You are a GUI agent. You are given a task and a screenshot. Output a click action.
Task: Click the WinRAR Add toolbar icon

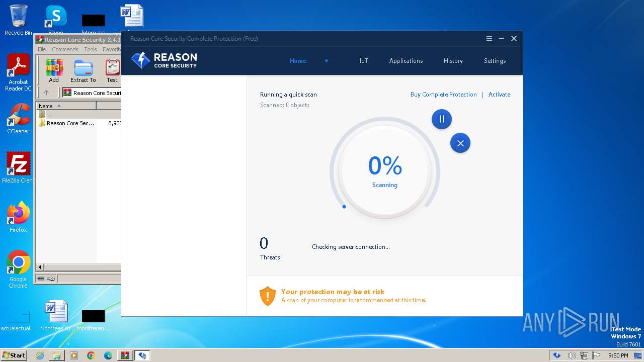click(54, 71)
